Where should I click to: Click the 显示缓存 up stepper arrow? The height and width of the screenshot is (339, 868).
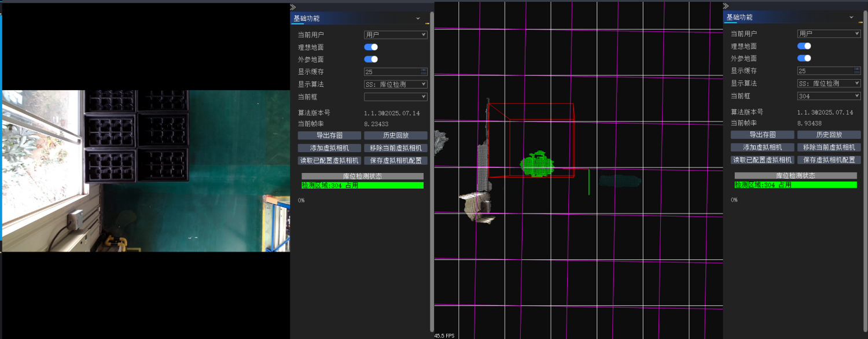pos(424,69)
